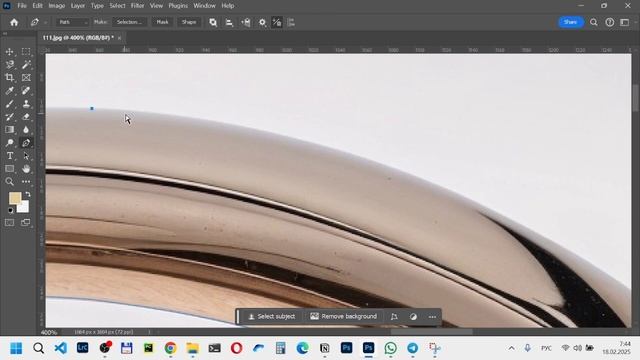The height and width of the screenshot is (360, 640).
Task: Open the Filter menu
Action: tap(138, 6)
